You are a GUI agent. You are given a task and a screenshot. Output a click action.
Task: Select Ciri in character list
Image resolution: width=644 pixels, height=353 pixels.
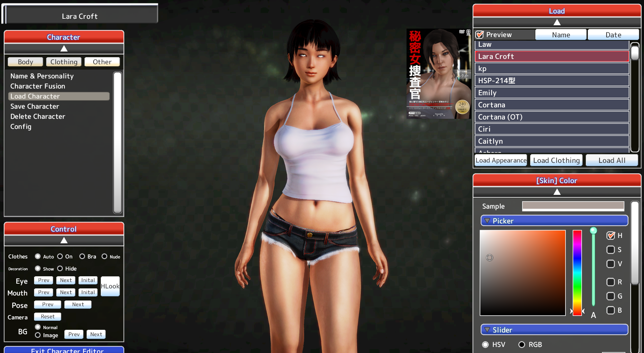pyautogui.click(x=552, y=129)
